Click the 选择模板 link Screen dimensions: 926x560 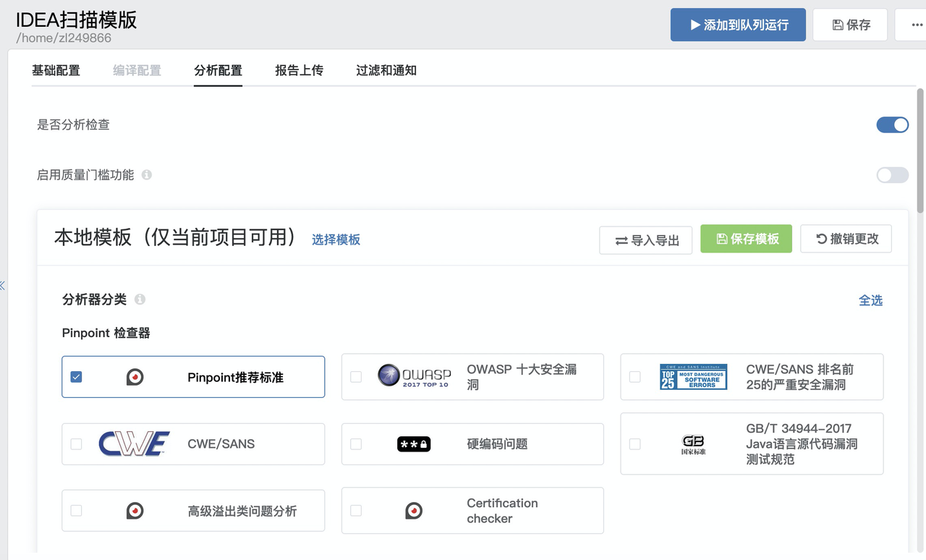pyautogui.click(x=336, y=239)
